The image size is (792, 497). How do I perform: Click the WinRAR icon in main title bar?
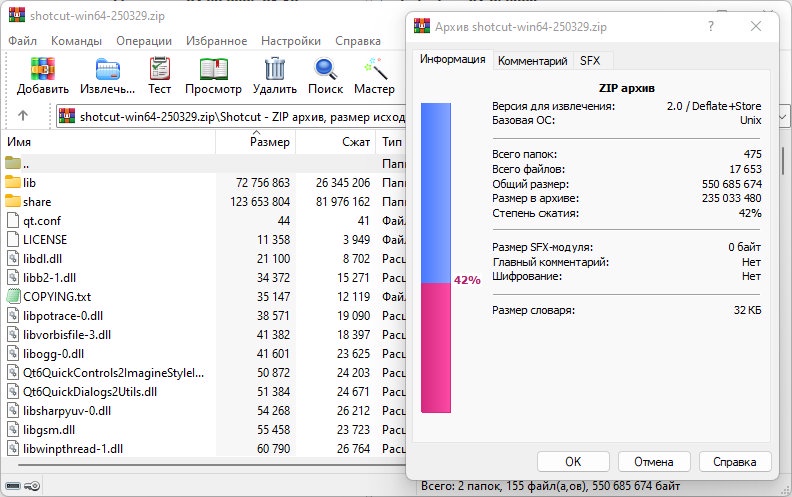click(x=17, y=15)
